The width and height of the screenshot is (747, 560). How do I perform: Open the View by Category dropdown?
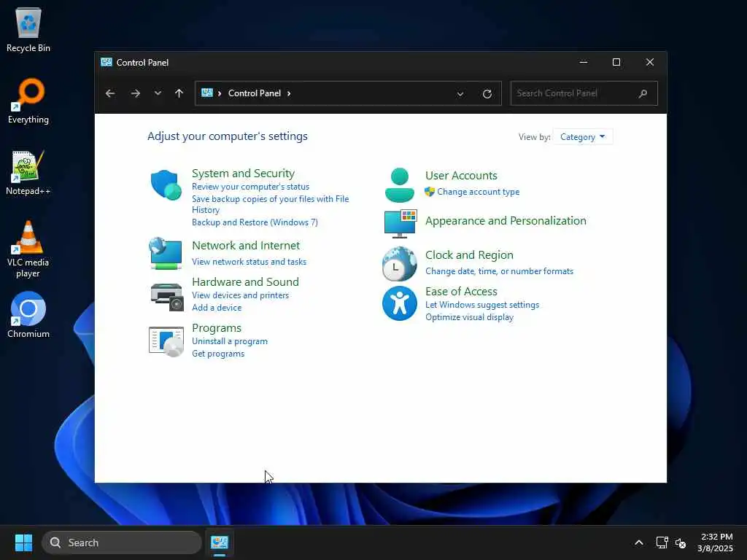pyautogui.click(x=582, y=137)
